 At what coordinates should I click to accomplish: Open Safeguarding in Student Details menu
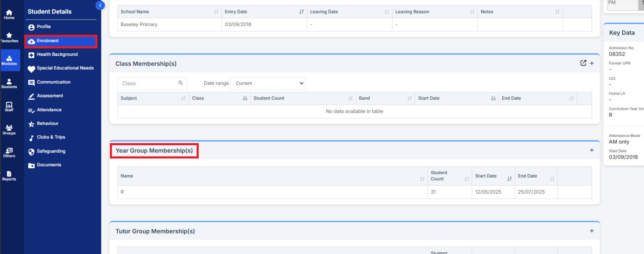point(51,151)
